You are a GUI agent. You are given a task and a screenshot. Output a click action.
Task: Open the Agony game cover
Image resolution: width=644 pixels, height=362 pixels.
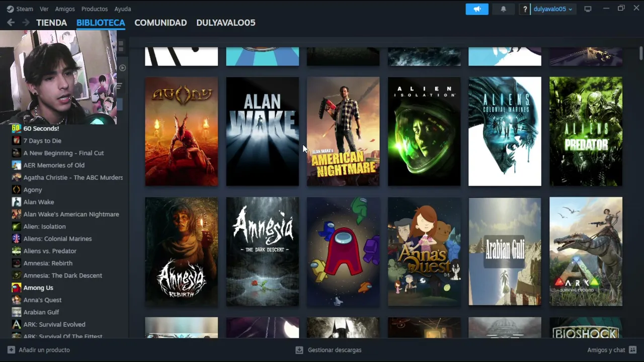(182, 131)
